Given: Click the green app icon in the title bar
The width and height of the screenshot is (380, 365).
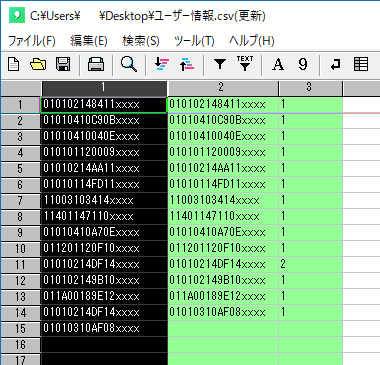Looking at the screenshot, I should point(17,15).
